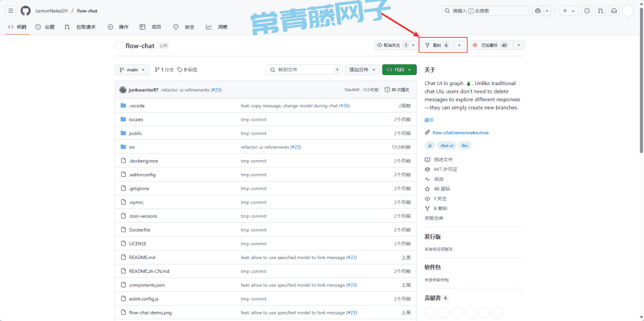Open the Copilot chat icon
The height and width of the screenshot is (321, 644).
(538, 11)
